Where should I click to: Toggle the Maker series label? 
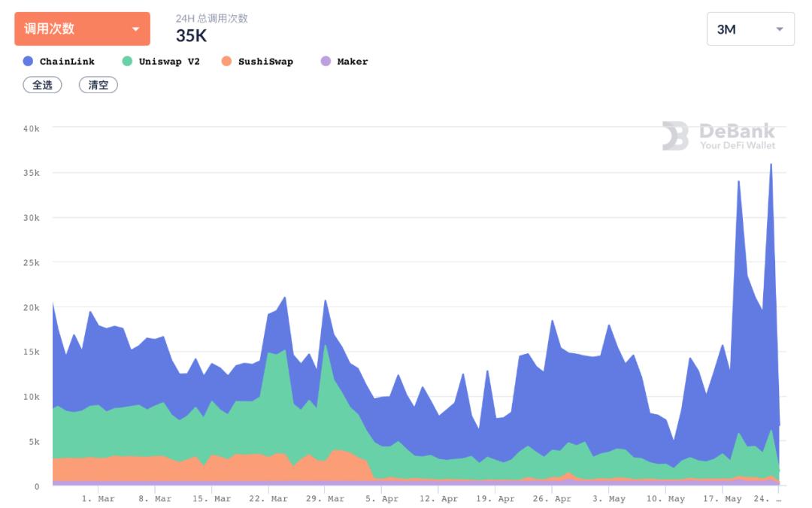[353, 62]
